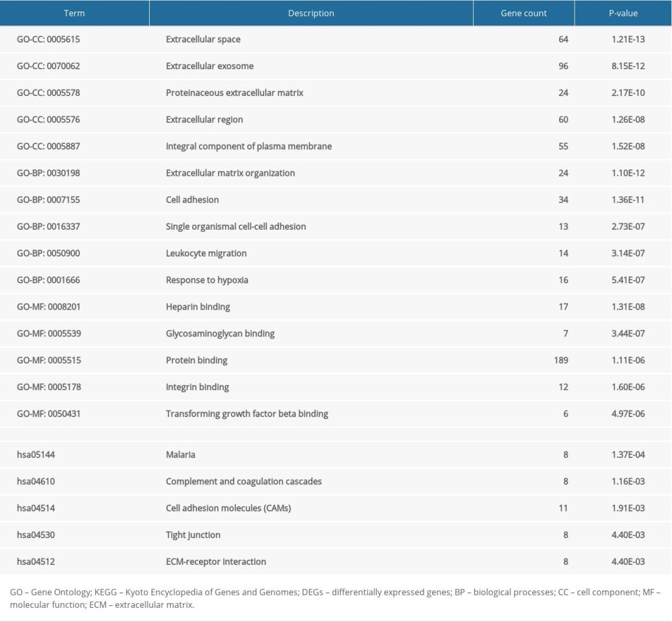Click the Description column header
Viewport: 672px width, 622px height.
(311, 13)
